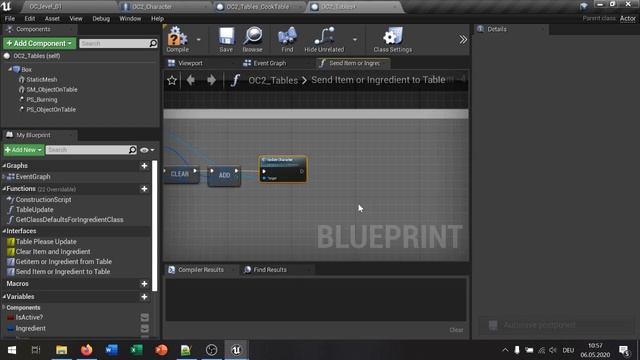Open the Edit menu
This screenshot has height=360, width=640.
coord(30,19)
